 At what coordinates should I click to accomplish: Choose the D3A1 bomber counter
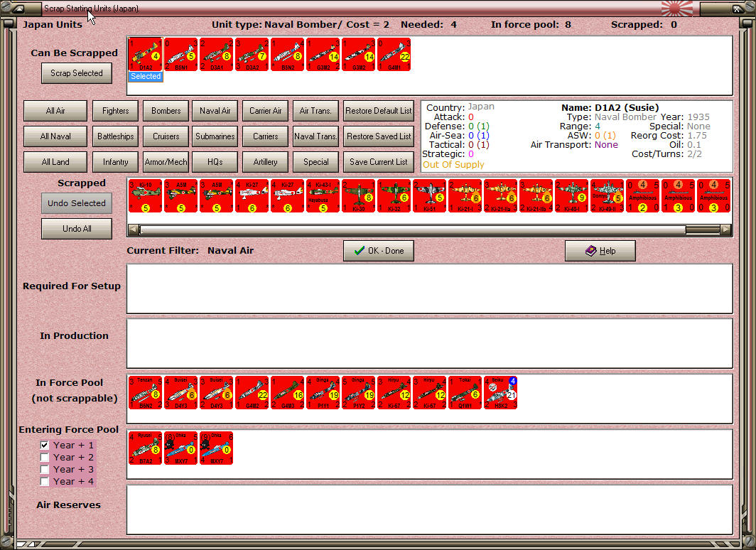(x=217, y=55)
